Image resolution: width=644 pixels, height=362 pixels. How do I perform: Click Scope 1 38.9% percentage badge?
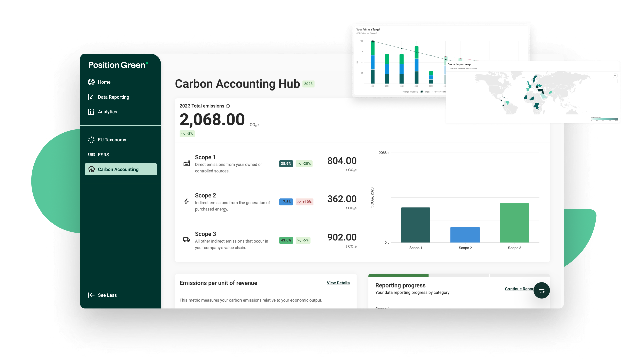286,164
